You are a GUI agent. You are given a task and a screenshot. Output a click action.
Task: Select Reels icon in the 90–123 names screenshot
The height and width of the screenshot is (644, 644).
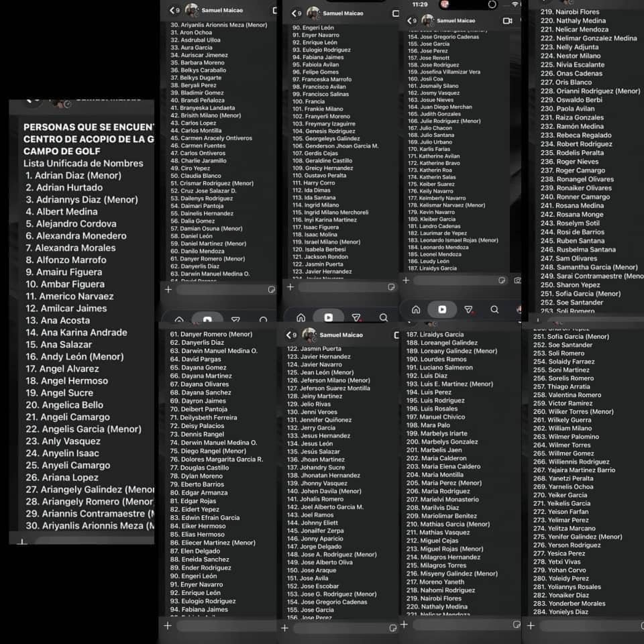[329, 317]
